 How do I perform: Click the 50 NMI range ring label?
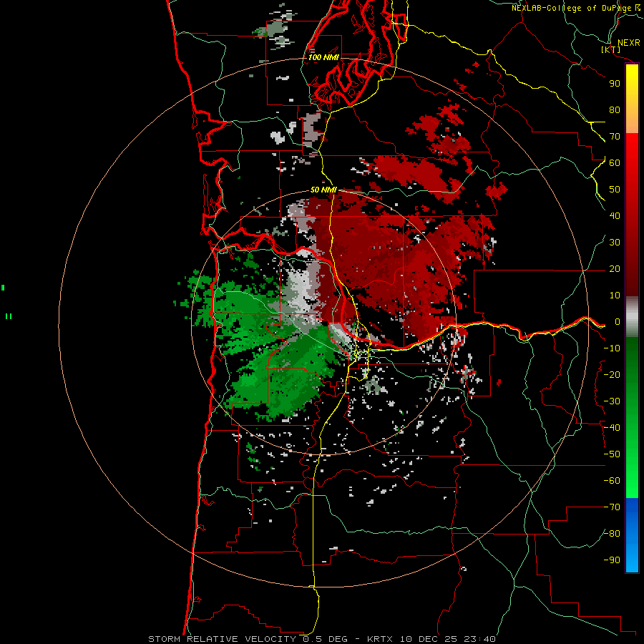[x=323, y=190]
